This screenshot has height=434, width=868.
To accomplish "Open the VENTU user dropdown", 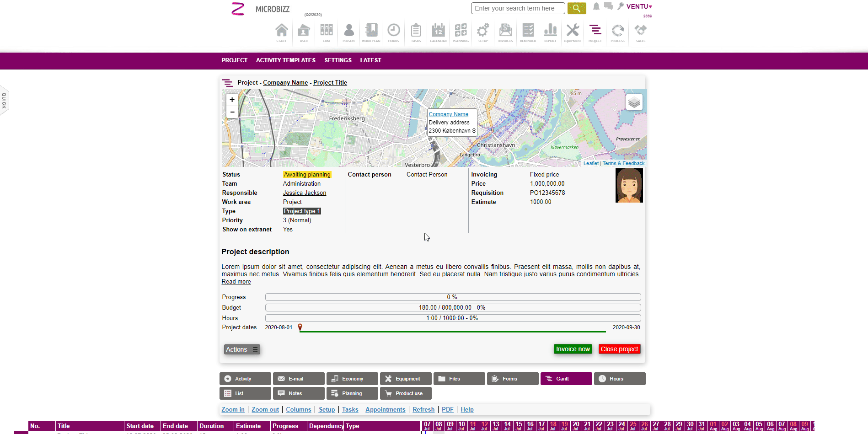I will 639,6.
